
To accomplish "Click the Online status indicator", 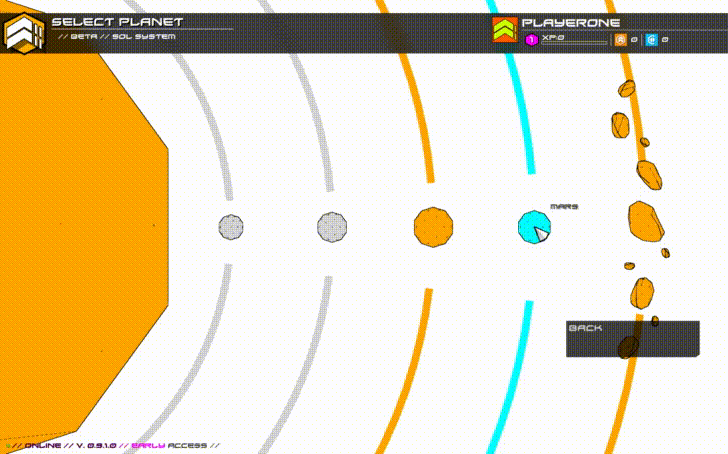I will click(x=42, y=445).
